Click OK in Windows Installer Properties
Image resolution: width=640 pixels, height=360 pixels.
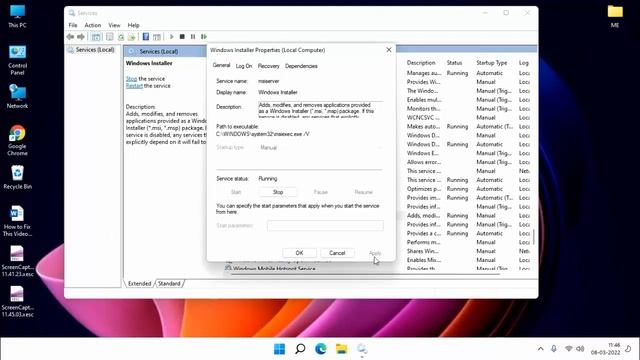pos(299,253)
